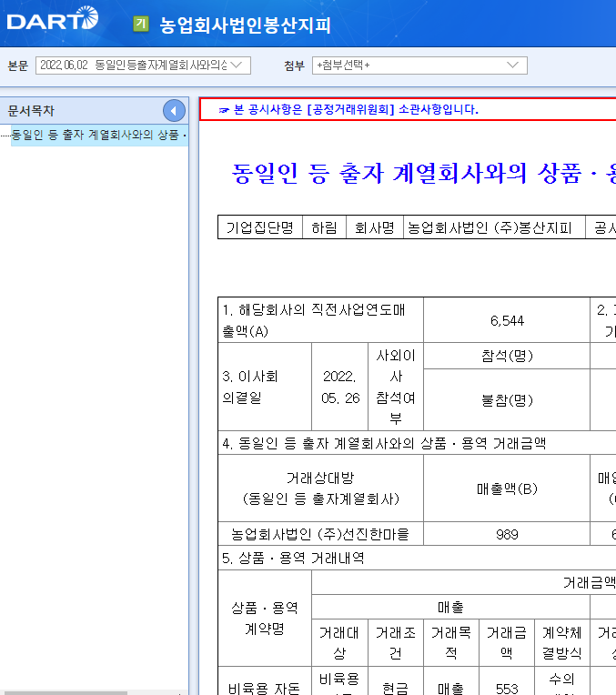Click the section 4 heading 상품ㆍ용역 거래금액 row
The width and height of the screenshot is (616, 695).
[x=417, y=443]
